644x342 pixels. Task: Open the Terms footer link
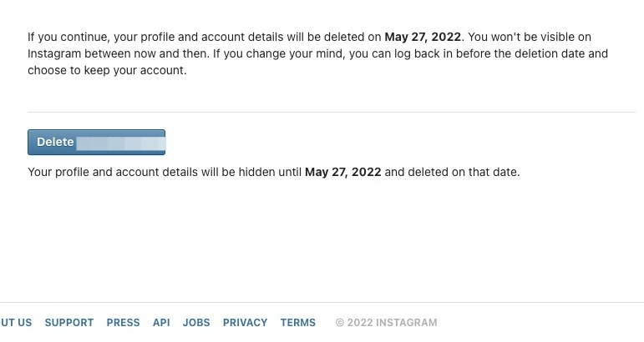[298, 323]
